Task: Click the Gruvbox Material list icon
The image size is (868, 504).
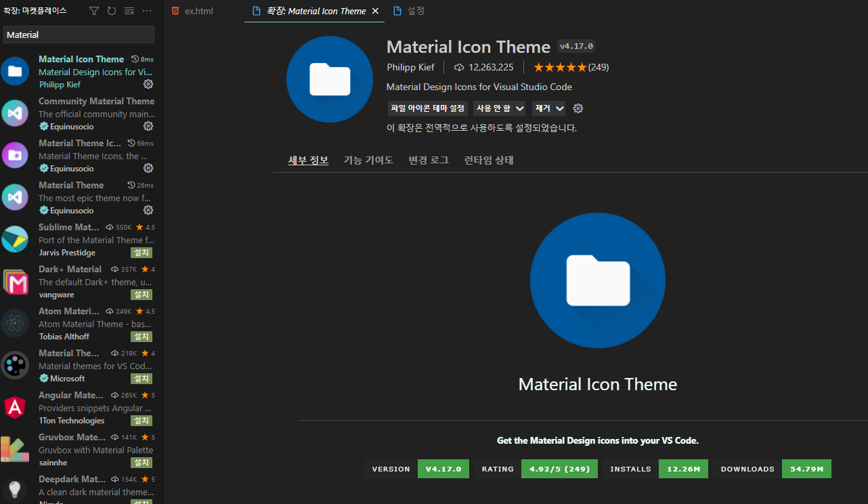Action: [15, 449]
